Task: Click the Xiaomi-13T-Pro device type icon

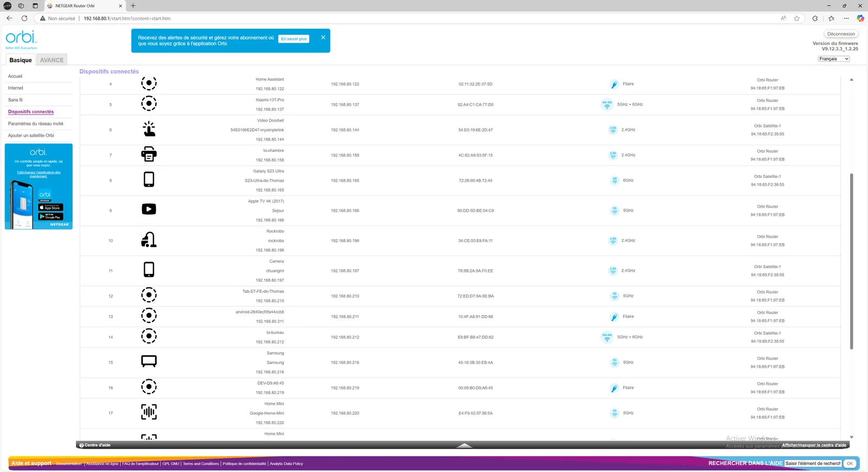Action: [149, 104]
